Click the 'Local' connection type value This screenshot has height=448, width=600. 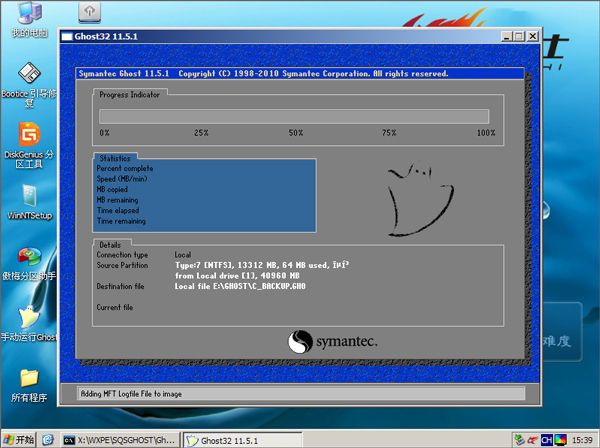[x=183, y=255]
